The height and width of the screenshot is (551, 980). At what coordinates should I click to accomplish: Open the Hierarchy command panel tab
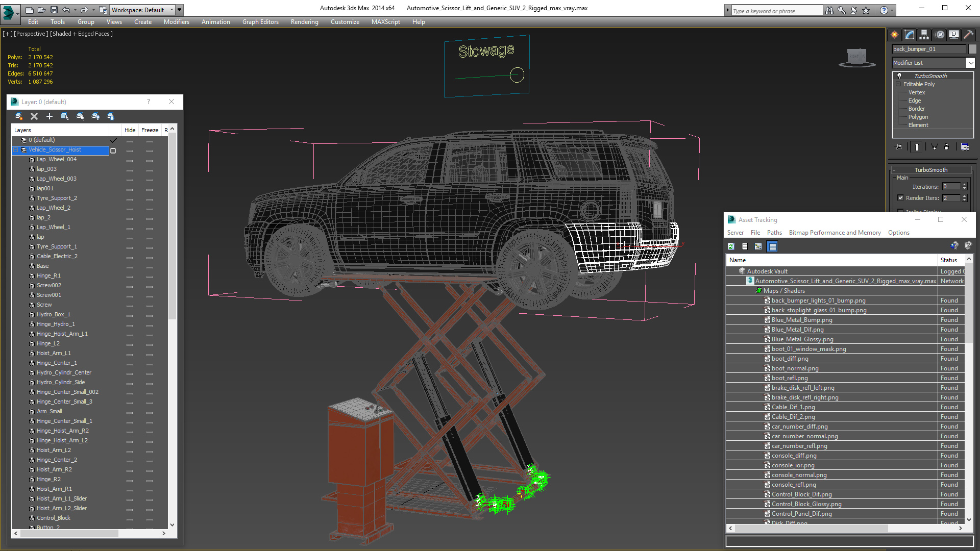(924, 35)
